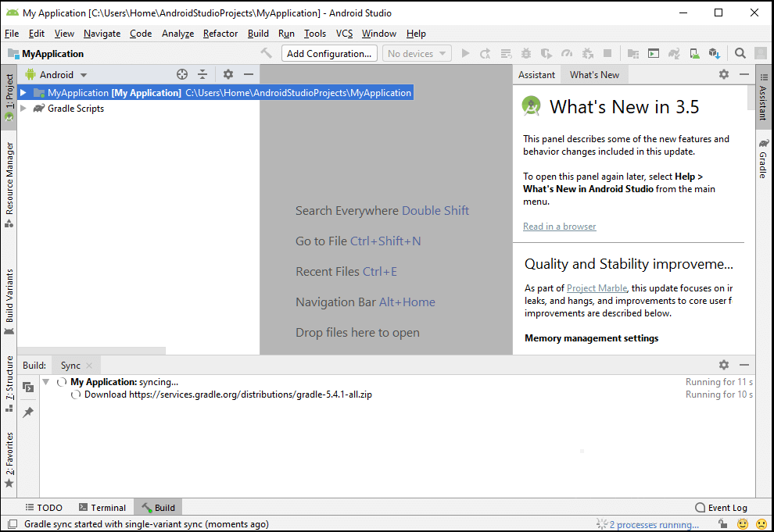Click Toggle view icon in Build panel
Image resolution: width=774 pixels, height=532 pixels.
pyautogui.click(x=28, y=387)
